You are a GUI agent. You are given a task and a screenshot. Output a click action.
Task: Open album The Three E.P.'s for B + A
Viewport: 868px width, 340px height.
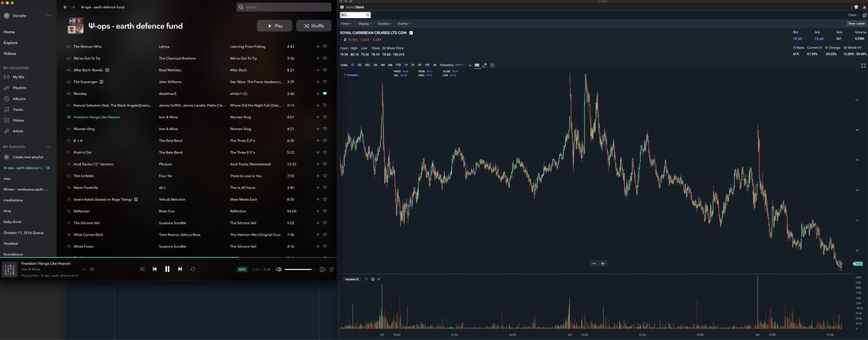(x=243, y=140)
